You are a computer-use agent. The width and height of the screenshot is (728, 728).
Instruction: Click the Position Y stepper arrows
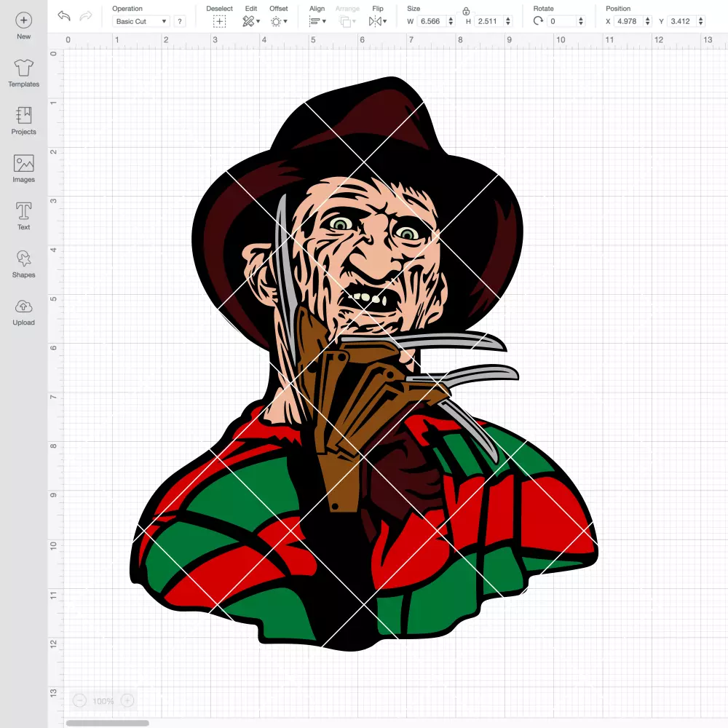tap(701, 21)
